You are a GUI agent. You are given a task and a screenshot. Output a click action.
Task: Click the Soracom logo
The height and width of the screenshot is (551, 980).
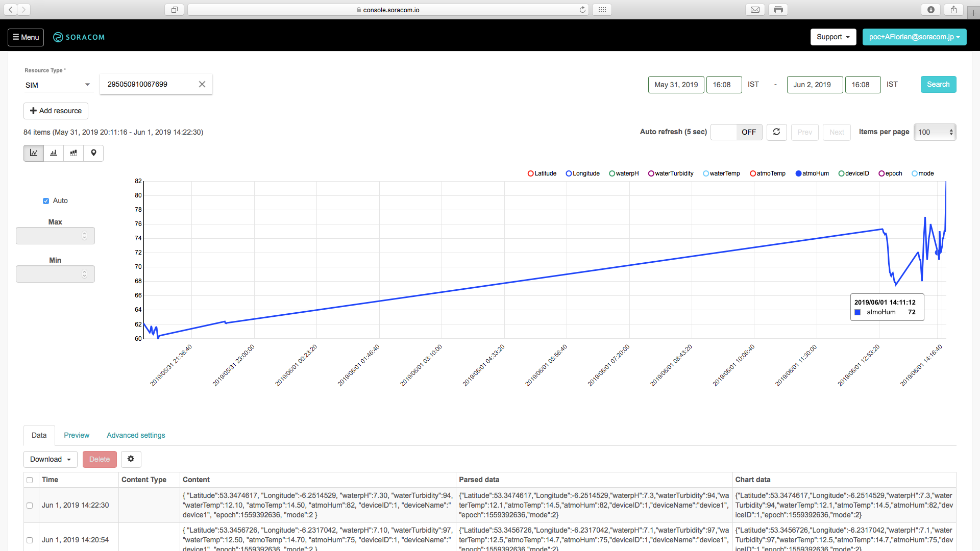coord(79,37)
